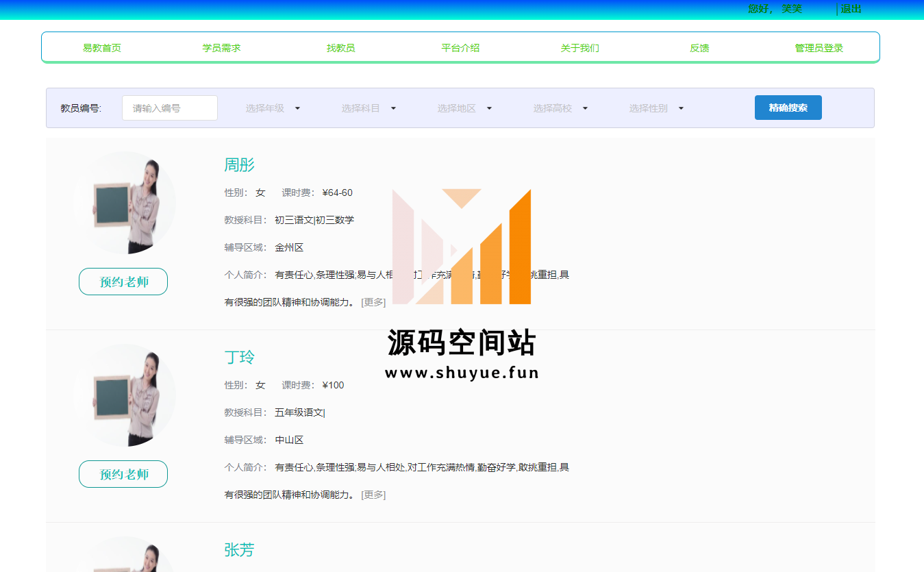Click 周彤's area 金州区
Viewport: 924px width, 572px height.
(x=289, y=247)
